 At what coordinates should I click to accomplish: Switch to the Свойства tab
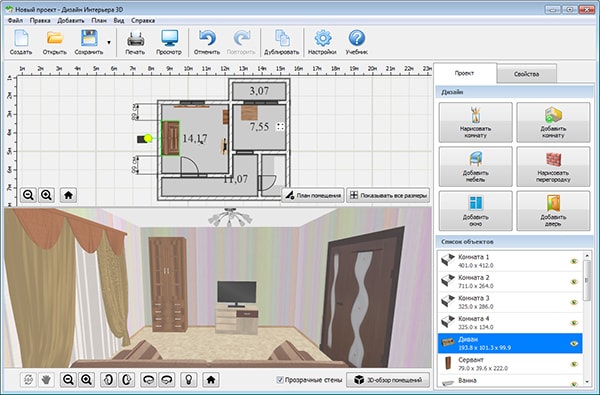[x=527, y=74]
